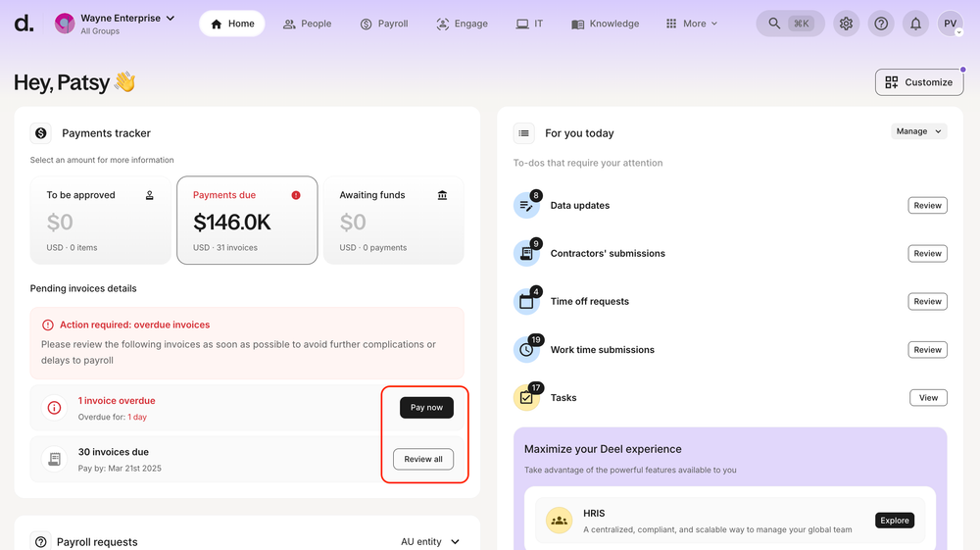
Task: Go to the Payroll tab
Action: (383, 24)
